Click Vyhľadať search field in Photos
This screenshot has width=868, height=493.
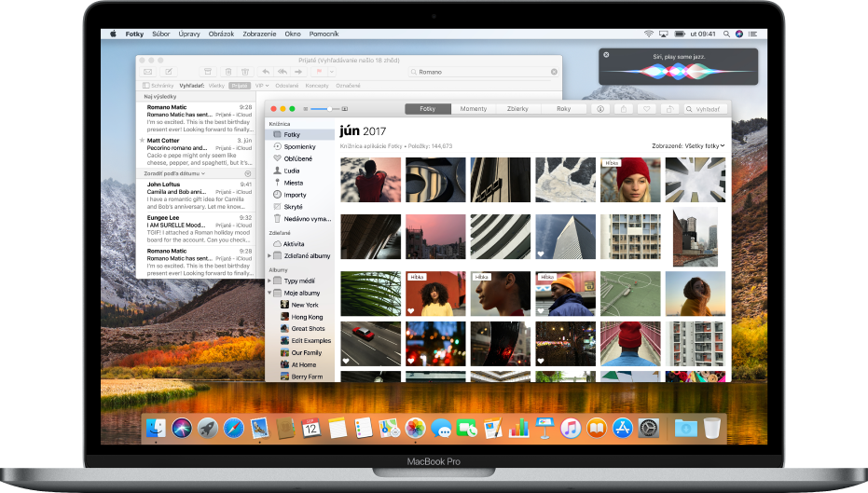[705, 109]
